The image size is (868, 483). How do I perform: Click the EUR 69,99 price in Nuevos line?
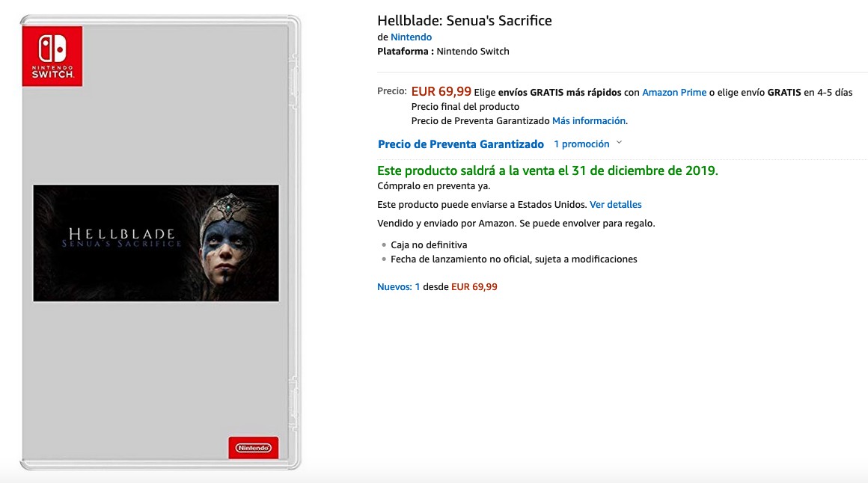tap(474, 286)
